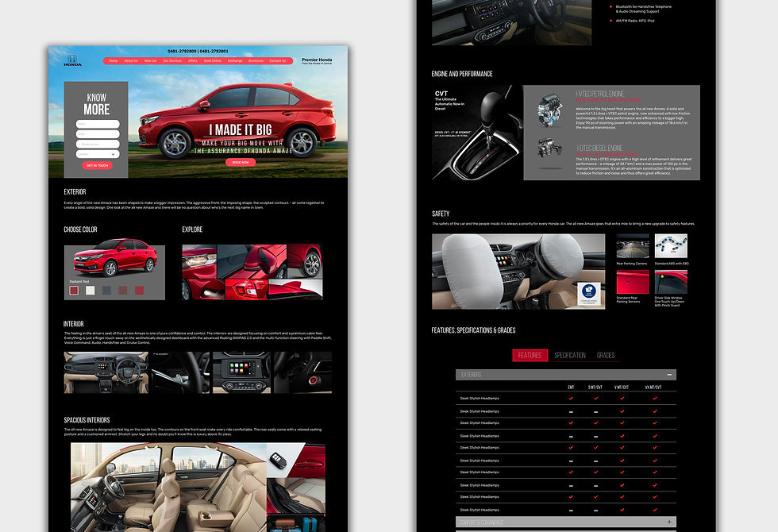Select the blue-grey color swatch

point(106,291)
